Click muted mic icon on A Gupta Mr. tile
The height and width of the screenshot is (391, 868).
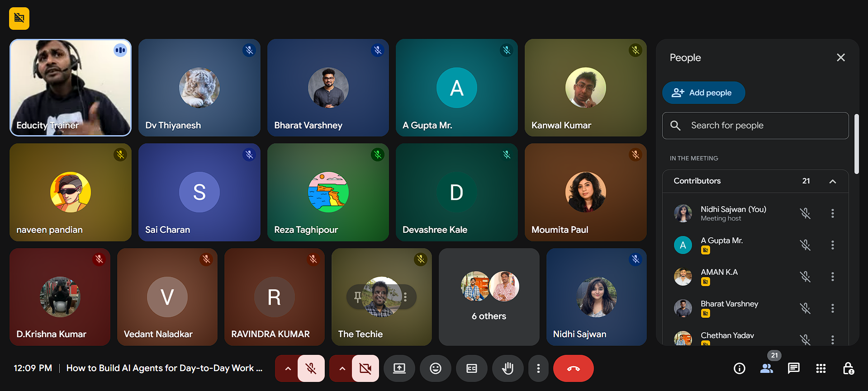507,50
